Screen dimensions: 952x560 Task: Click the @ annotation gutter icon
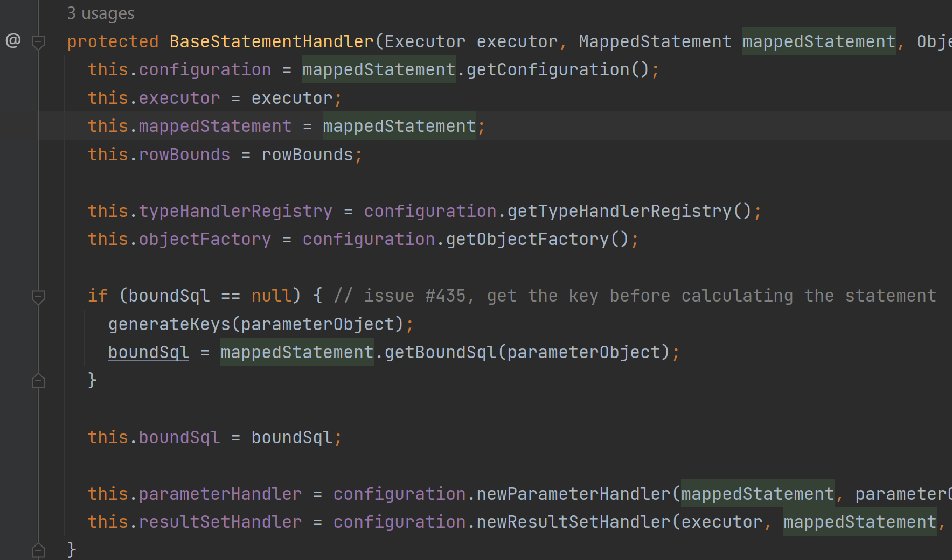13,41
